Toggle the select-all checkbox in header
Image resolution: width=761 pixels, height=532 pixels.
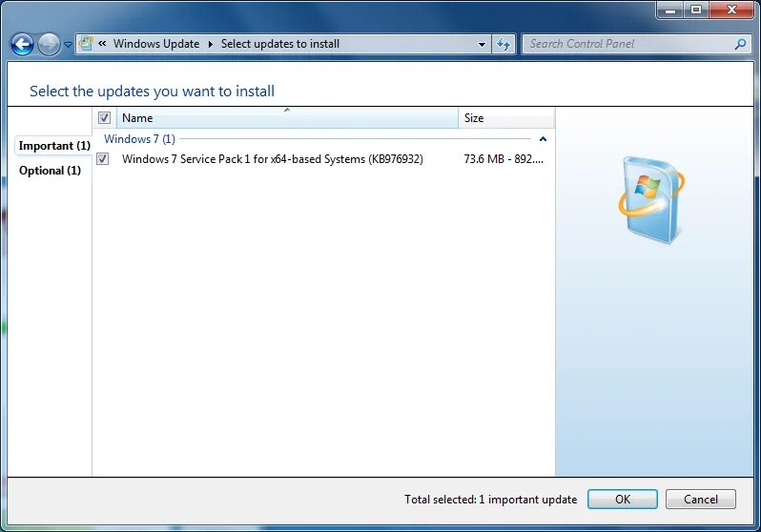click(x=104, y=117)
